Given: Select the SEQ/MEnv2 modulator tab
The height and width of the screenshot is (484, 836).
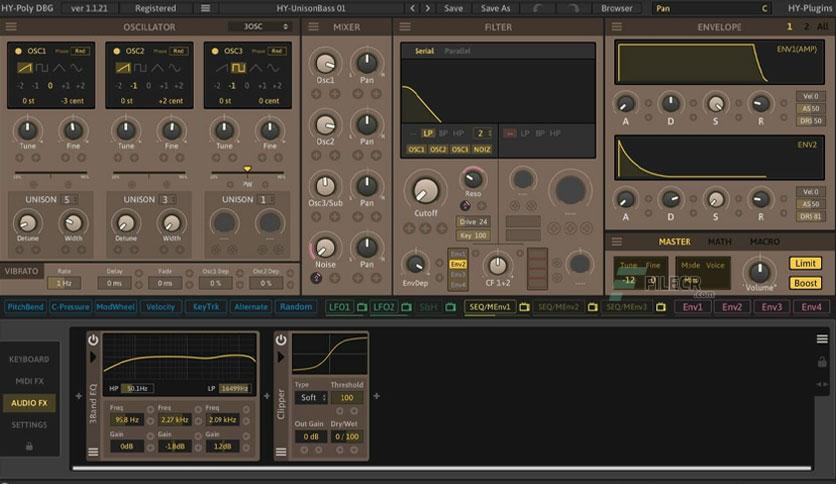Looking at the screenshot, I should point(558,307).
